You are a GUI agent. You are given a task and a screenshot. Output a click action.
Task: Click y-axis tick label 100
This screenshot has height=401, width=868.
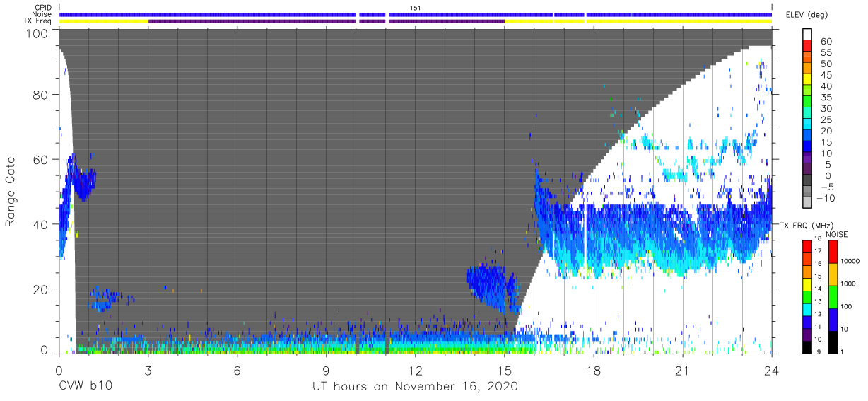(x=36, y=33)
